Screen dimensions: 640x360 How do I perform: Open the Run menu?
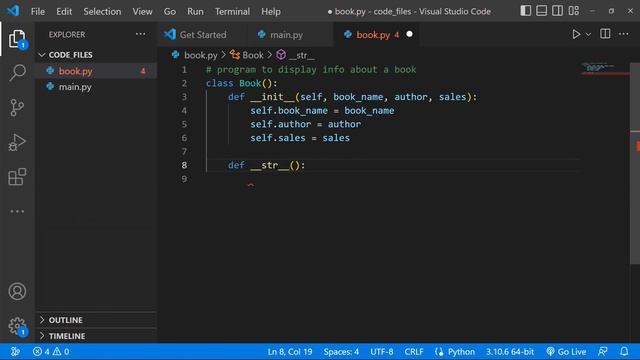pos(195,11)
